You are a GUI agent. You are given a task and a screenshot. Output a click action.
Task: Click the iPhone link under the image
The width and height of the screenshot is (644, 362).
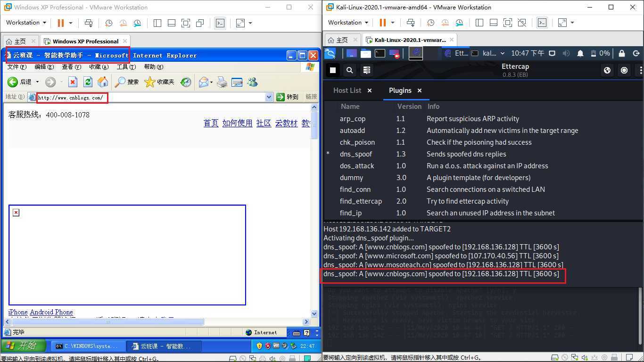coord(18,312)
